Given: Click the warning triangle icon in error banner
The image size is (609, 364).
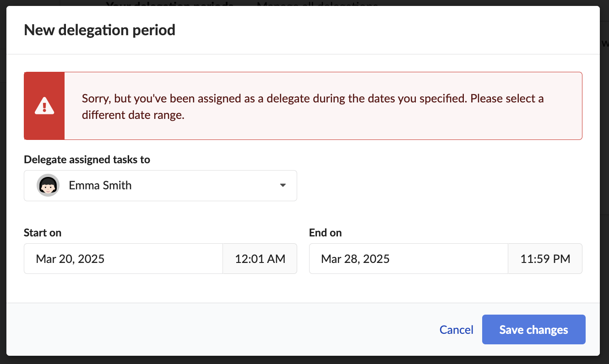Looking at the screenshot, I should (x=44, y=106).
